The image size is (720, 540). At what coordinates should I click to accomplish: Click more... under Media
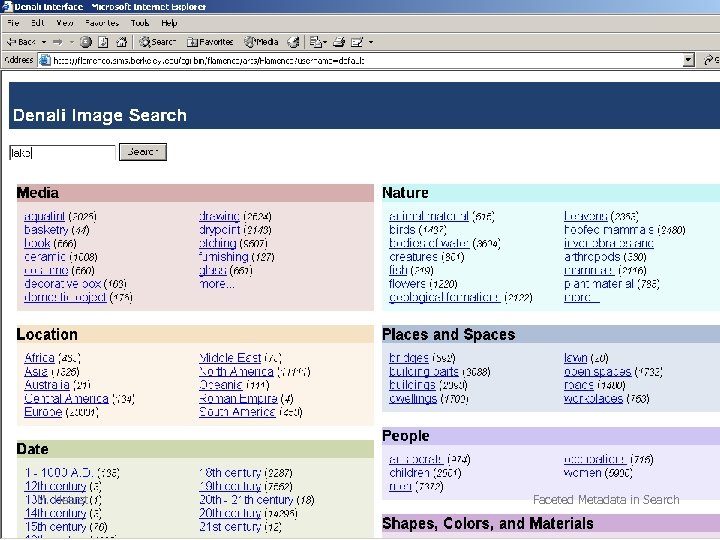click(x=216, y=284)
